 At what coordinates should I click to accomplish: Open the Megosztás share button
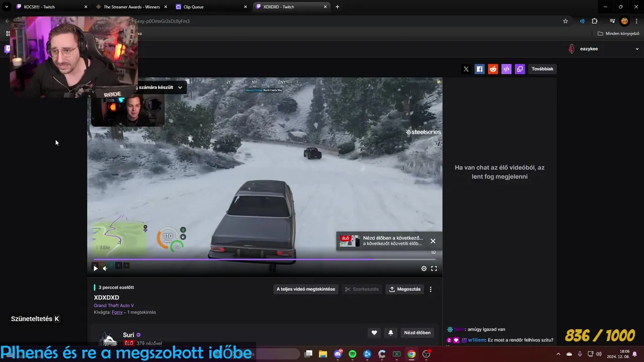[405, 289]
